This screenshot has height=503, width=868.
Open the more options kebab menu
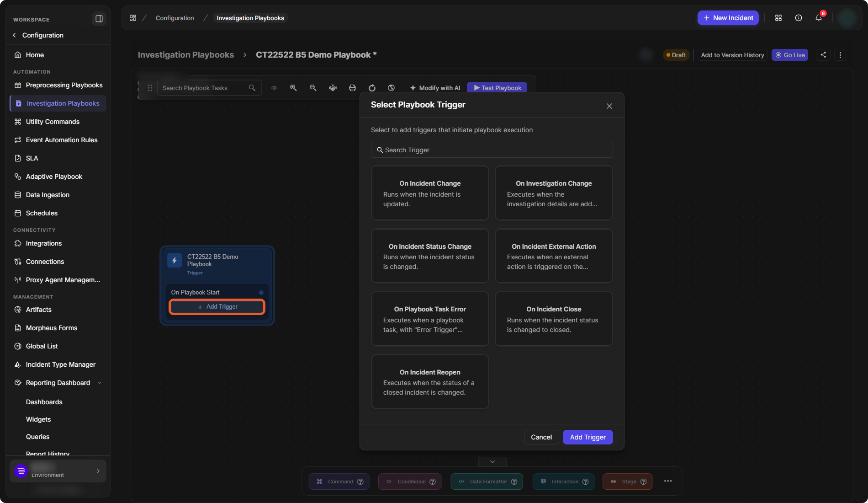[x=840, y=55]
